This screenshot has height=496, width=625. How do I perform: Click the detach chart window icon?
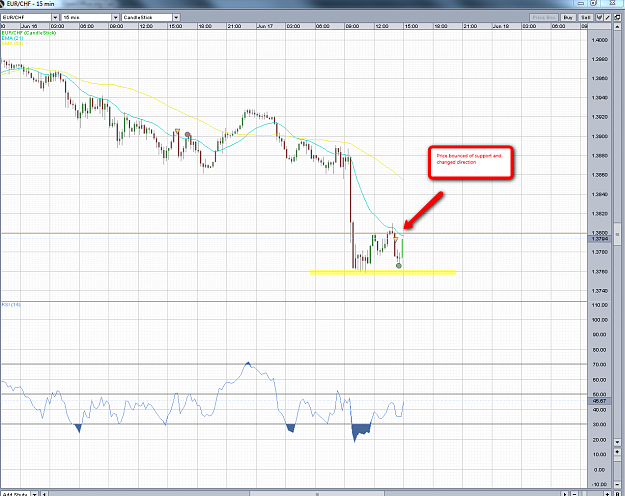[617, 18]
